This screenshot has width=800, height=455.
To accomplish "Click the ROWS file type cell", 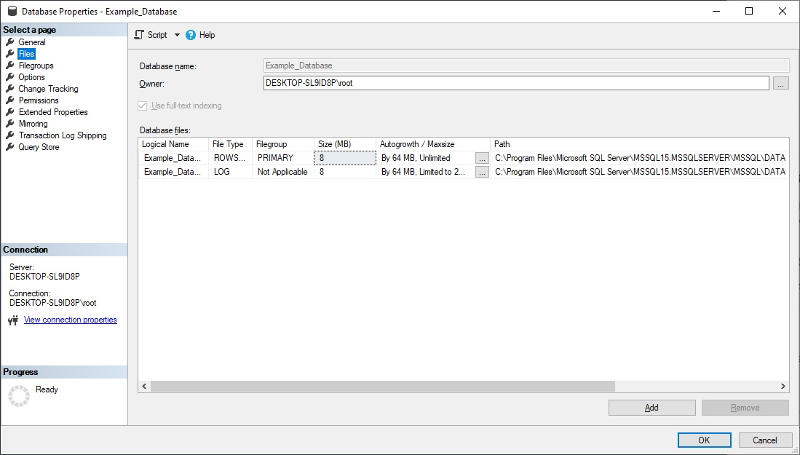I will [230, 158].
